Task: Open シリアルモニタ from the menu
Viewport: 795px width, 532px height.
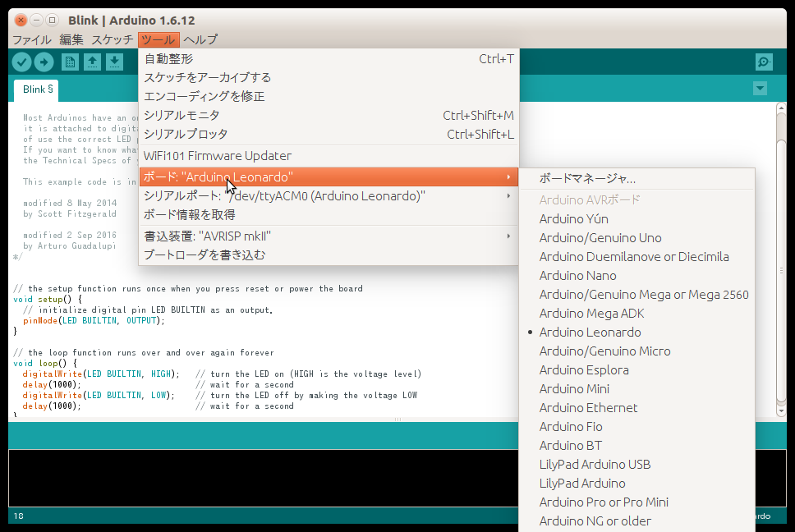Action: click(329, 115)
